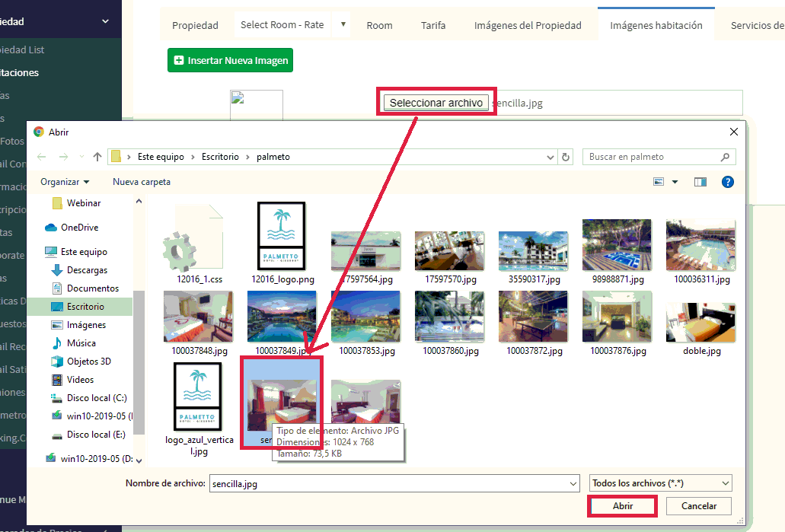Click the navigation pane scrollbar down arrow
Viewport: 785px width, 532px height.
[x=139, y=459]
